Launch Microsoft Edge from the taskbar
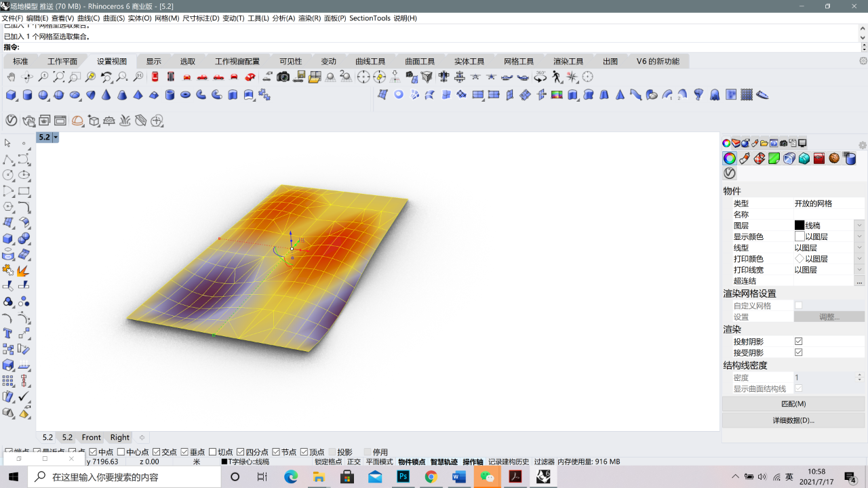This screenshot has height=488, width=868. (x=291, y=476)
